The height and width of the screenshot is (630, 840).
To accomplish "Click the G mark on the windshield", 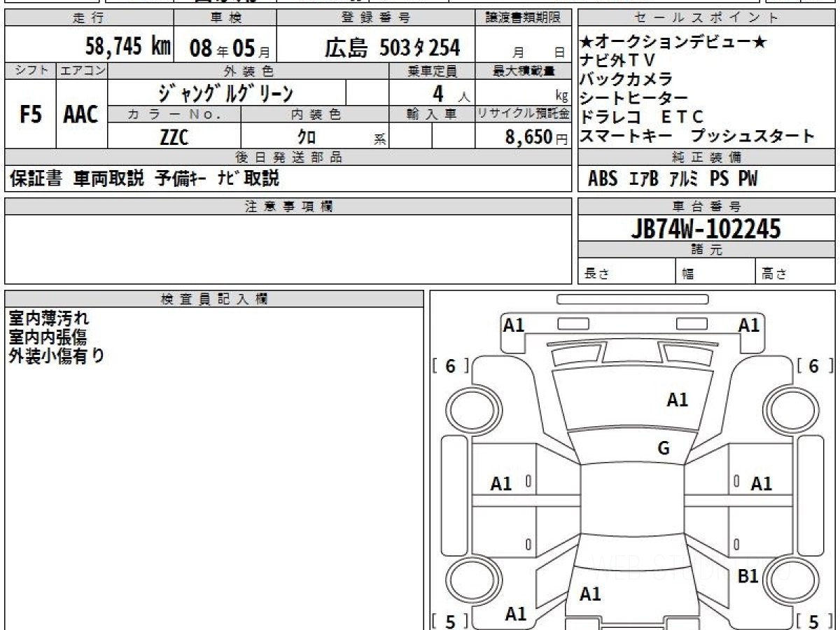I will 664,449.
